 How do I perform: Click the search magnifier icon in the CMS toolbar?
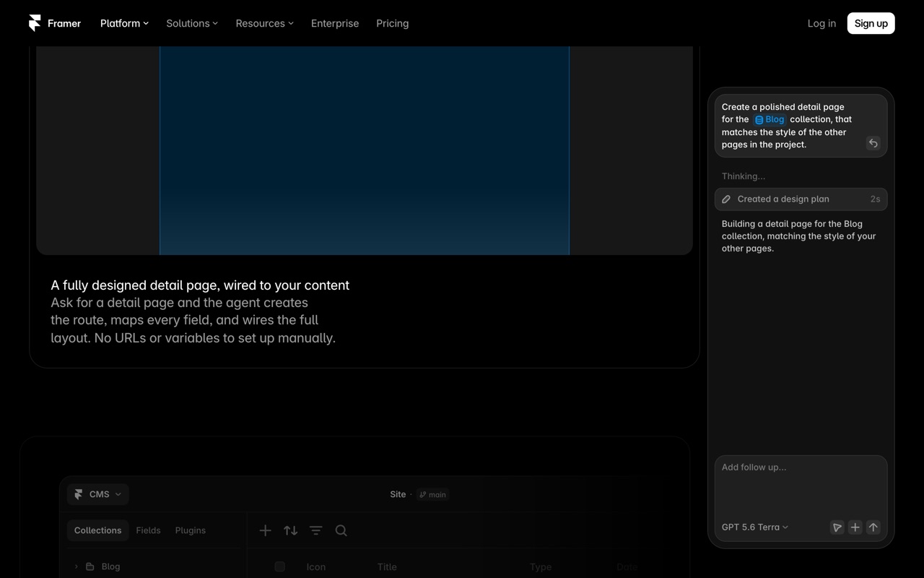pyautogui.click(x=341, y=530)
